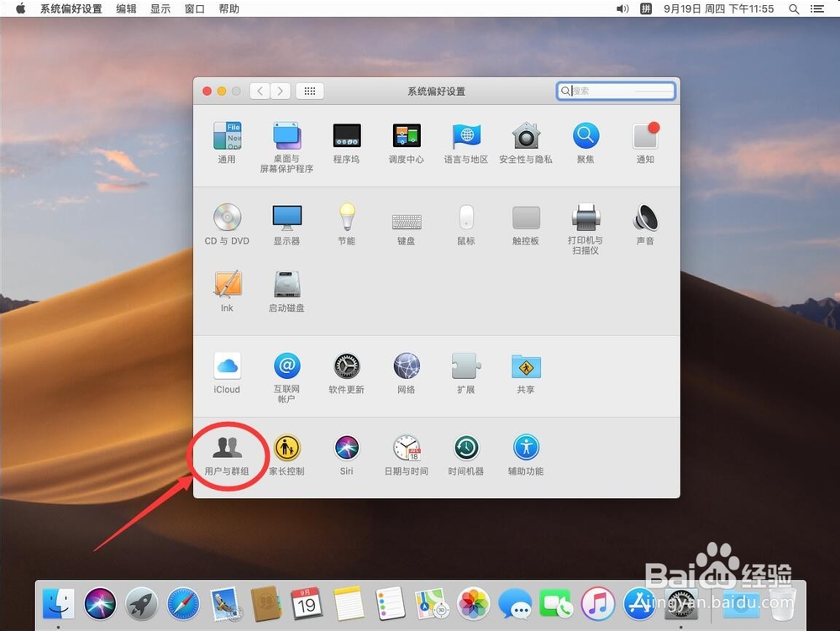Open 时间机器 (Time Machine) pane
This screenshot has height=631, width=840.
[x=466, y=455]
